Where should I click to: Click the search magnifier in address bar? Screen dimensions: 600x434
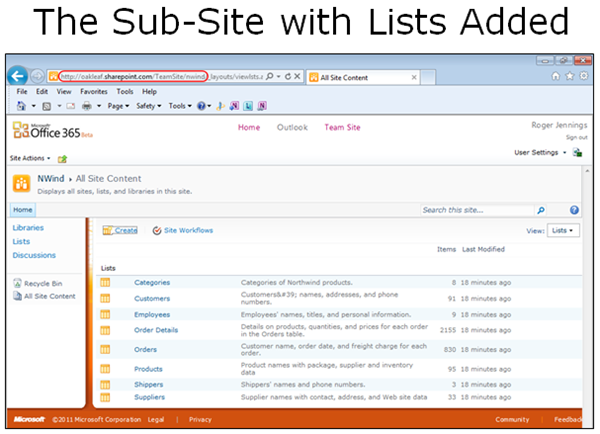[x=270, y=77]
